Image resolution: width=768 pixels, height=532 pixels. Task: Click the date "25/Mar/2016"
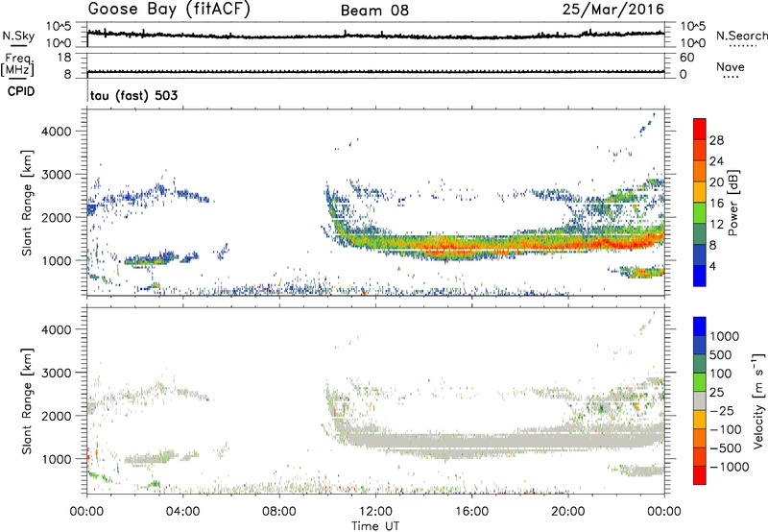(x=612, y=9)
